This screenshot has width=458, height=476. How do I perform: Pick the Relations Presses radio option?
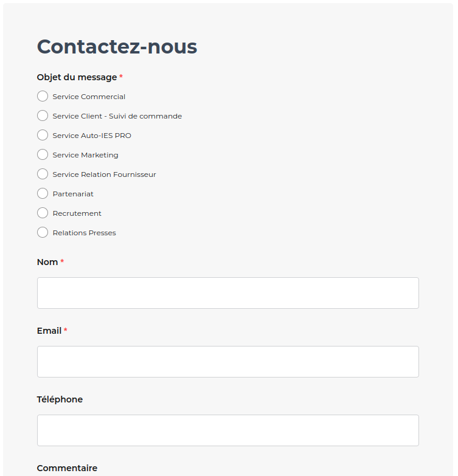click(x=43, y=232)
